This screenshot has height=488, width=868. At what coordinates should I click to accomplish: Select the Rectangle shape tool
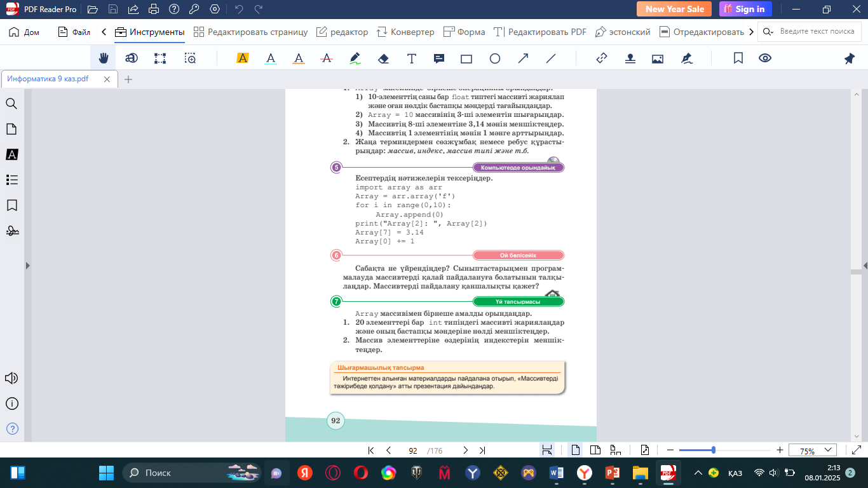click(466, 58)
